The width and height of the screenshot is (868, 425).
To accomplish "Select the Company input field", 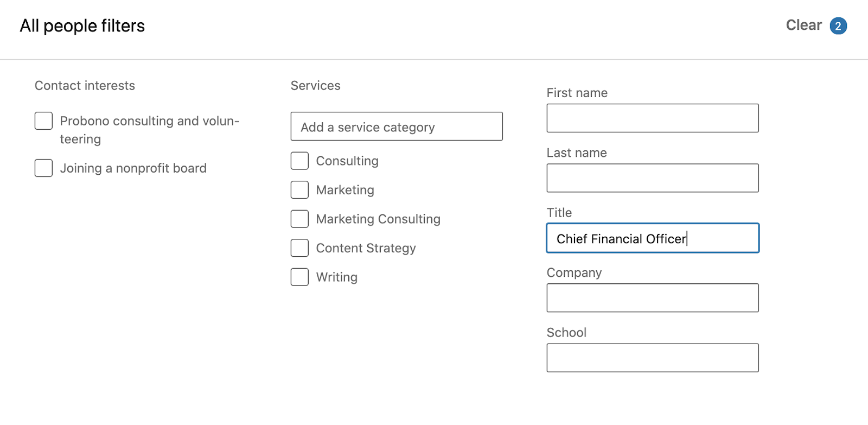I will [653, 298].
